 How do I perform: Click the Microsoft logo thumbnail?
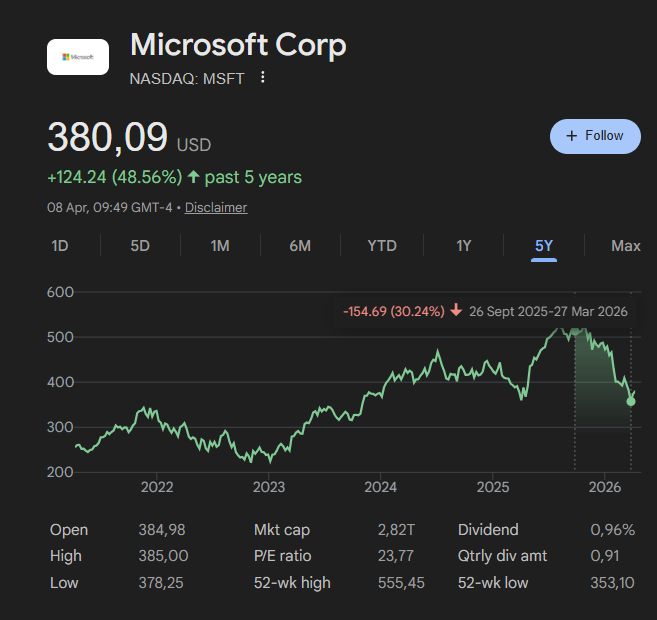coord(78,56)
